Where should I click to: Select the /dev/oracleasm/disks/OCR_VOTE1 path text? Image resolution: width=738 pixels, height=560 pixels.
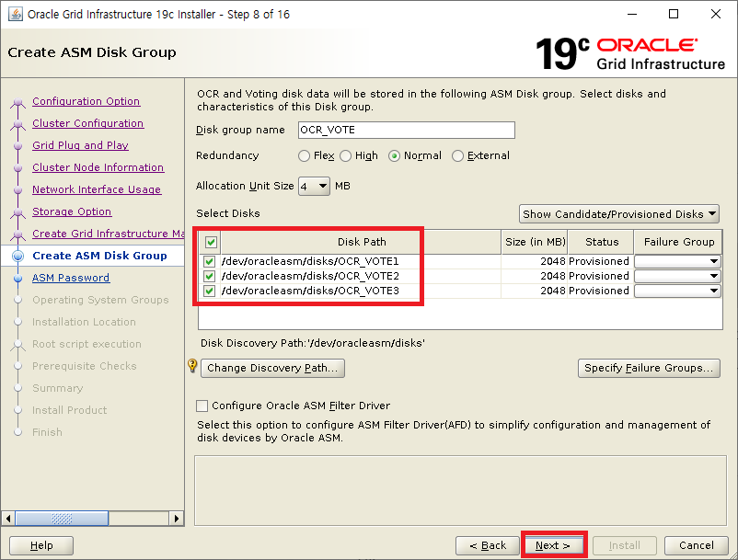310,261
